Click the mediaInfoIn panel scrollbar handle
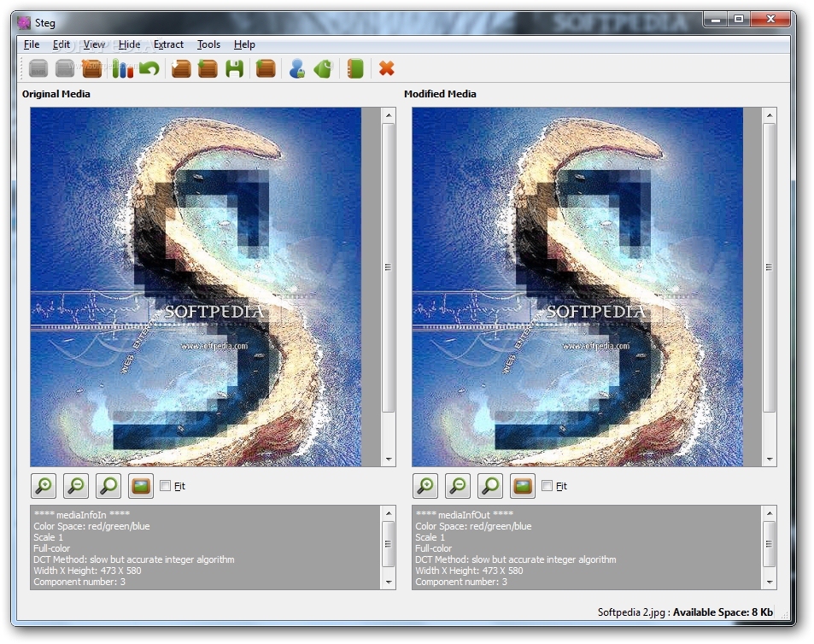 click(389, 544)
